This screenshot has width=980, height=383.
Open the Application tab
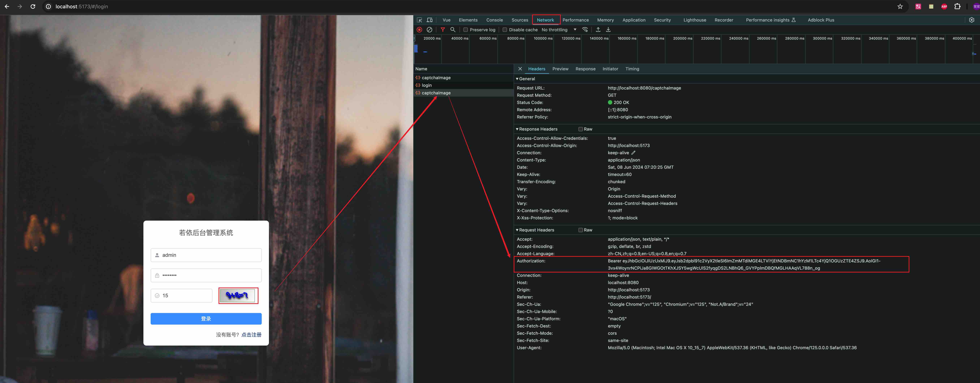[634, 20]
